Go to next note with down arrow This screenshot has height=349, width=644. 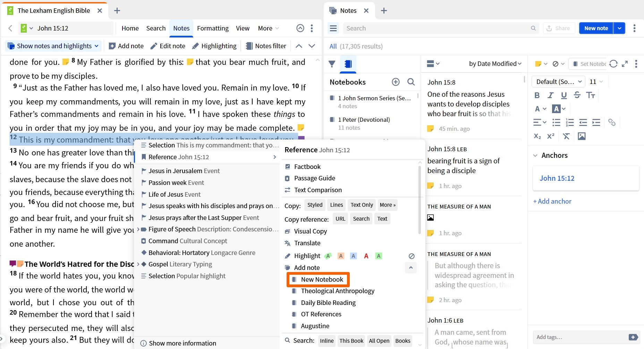312,46
